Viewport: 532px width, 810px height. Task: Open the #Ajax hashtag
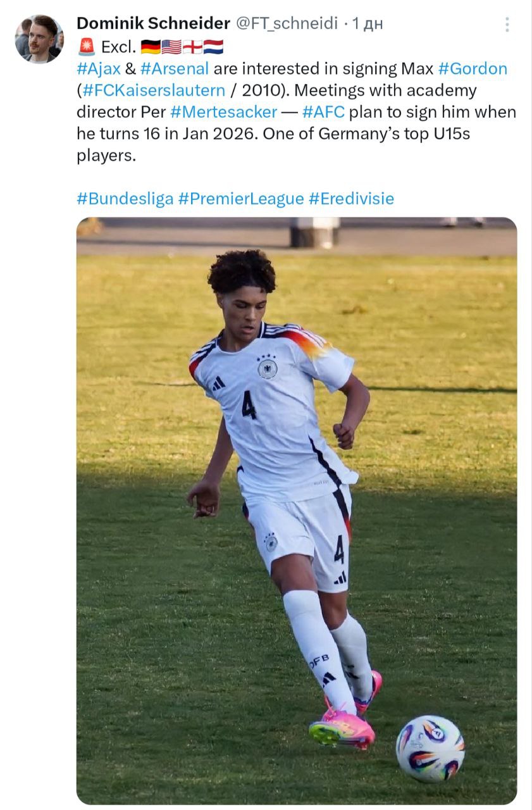(x=99, y=68)
